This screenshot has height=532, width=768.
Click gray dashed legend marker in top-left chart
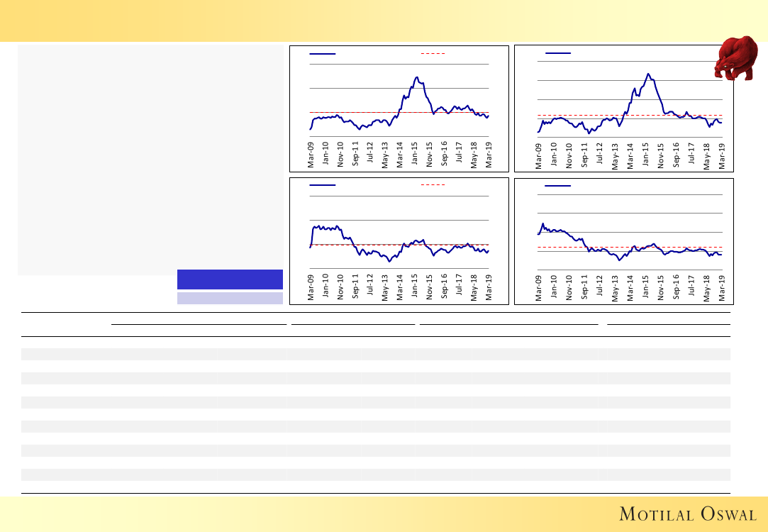point(433,53)
